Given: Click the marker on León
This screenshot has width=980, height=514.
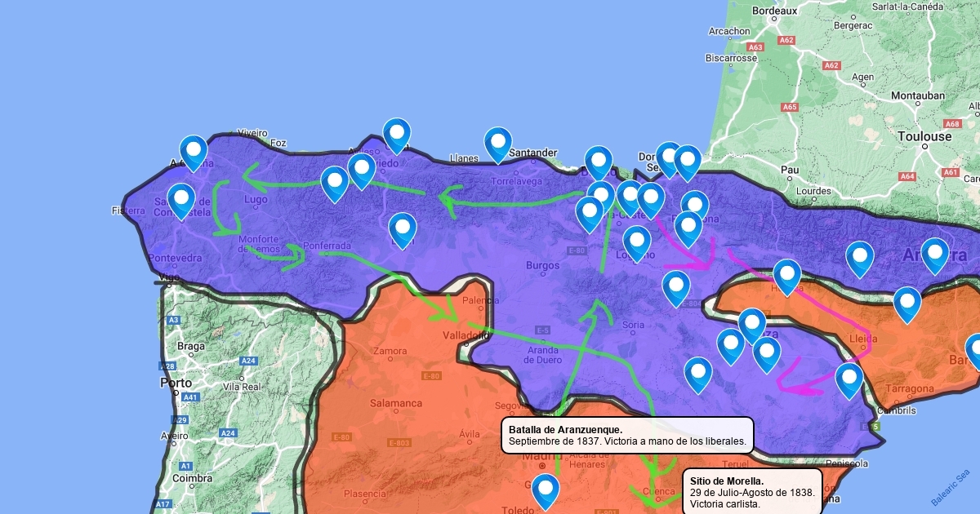Looking at the screenshot, I should 402,229.
